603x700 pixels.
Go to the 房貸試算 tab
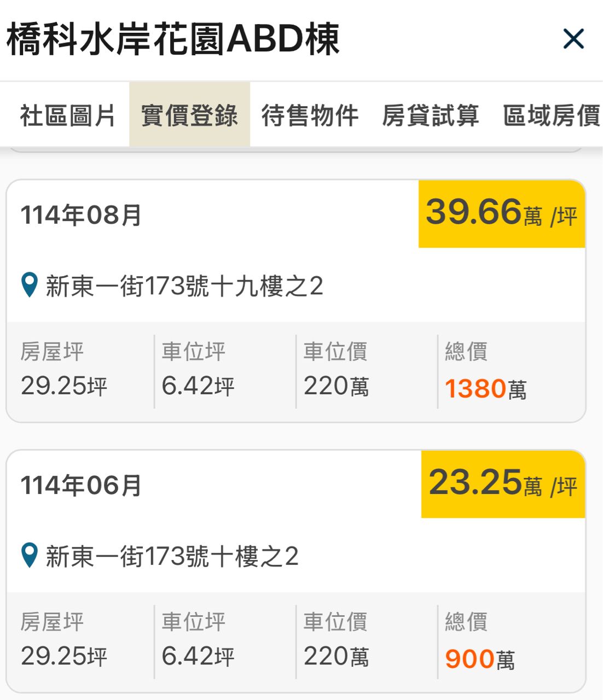pos(431,115)
